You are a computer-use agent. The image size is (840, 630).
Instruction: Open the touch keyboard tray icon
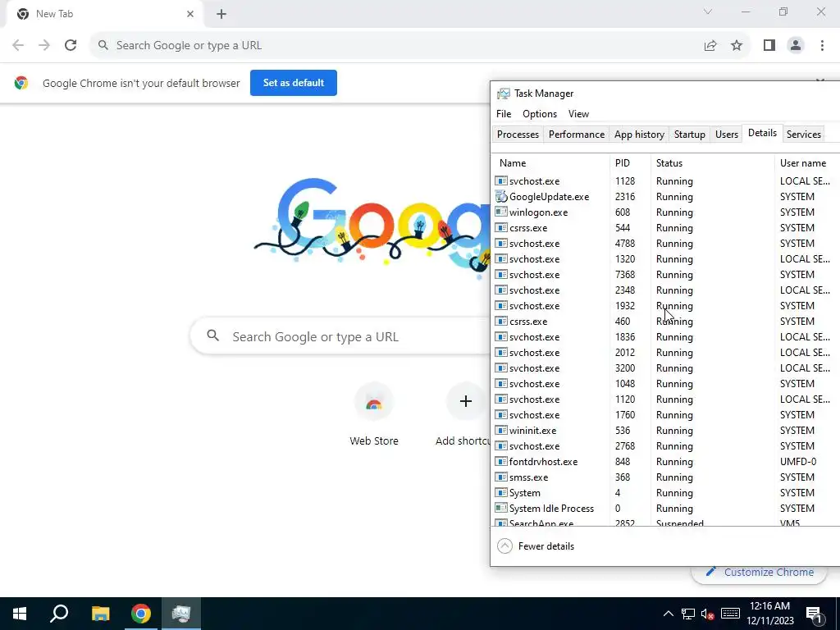point(730,614)
